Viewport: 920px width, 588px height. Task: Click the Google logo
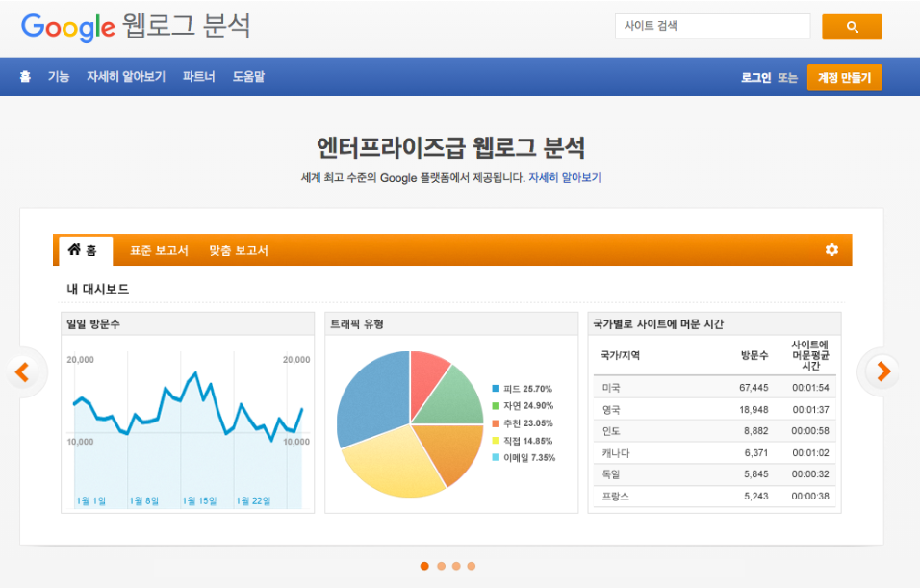tap(68, 27)
